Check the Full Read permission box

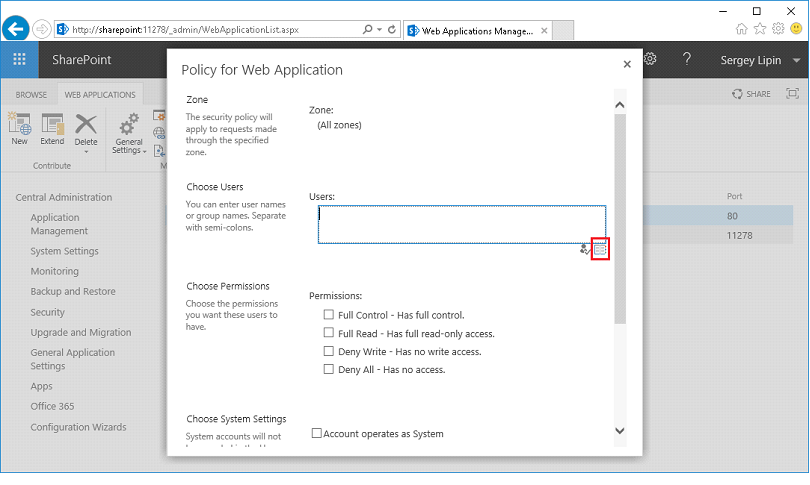coord(329,333)
